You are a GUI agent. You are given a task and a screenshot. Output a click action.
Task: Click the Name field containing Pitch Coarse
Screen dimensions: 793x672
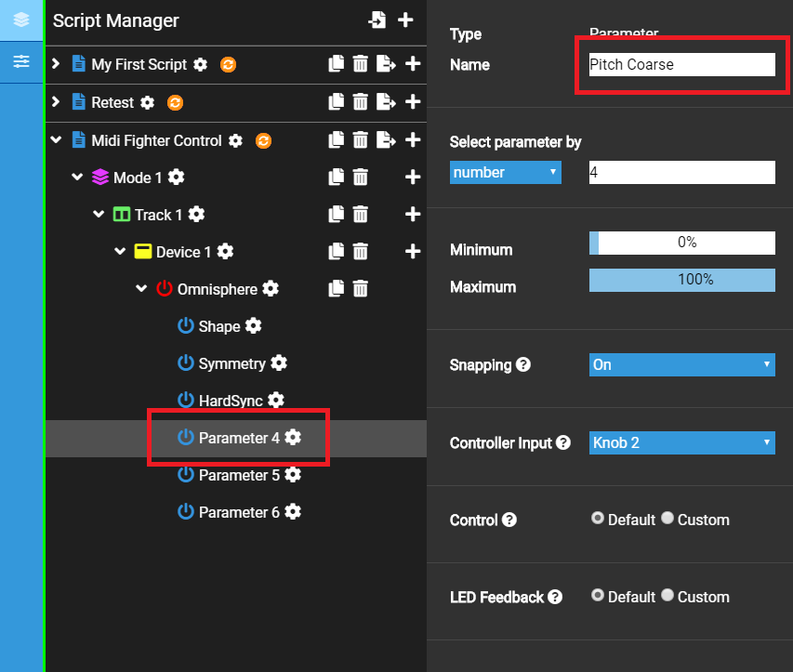click(x=681, y=64)
